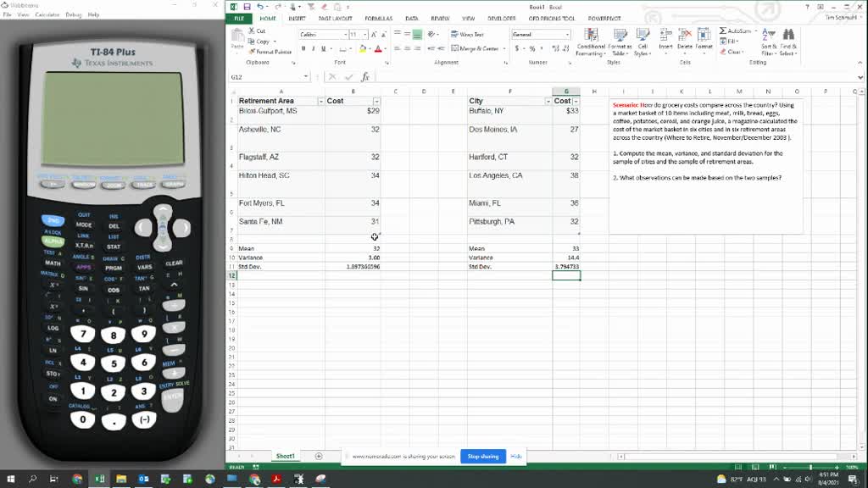This screenshot has width=868, height=488.
Task: Switch to the FORMULAS tab
Action: [x=378, y=19]
